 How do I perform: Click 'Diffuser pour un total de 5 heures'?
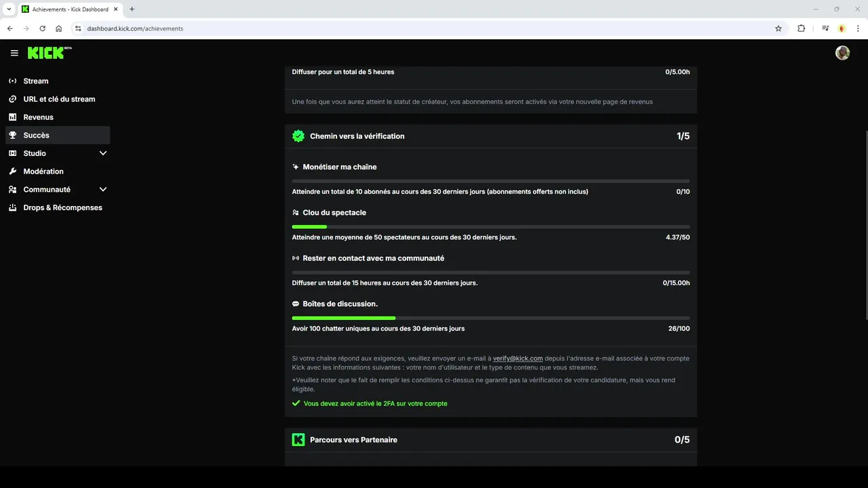pyautogui.click(x=343, y=72)
